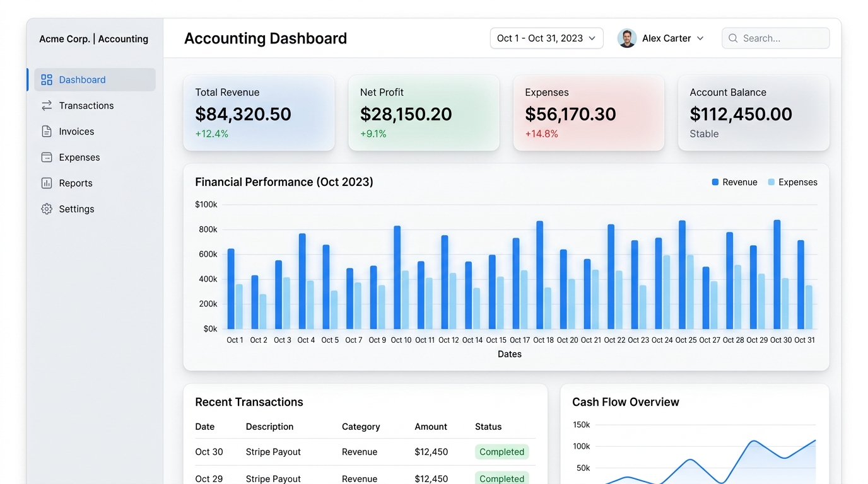Click the Acme Corp. | Accounting title
The width and height of the screenshot is (868, 484).
tap(94, 39)
